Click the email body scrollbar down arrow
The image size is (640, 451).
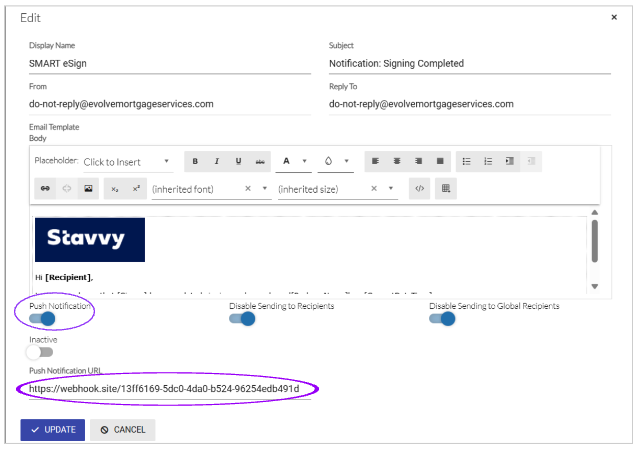tap(595, 287)
